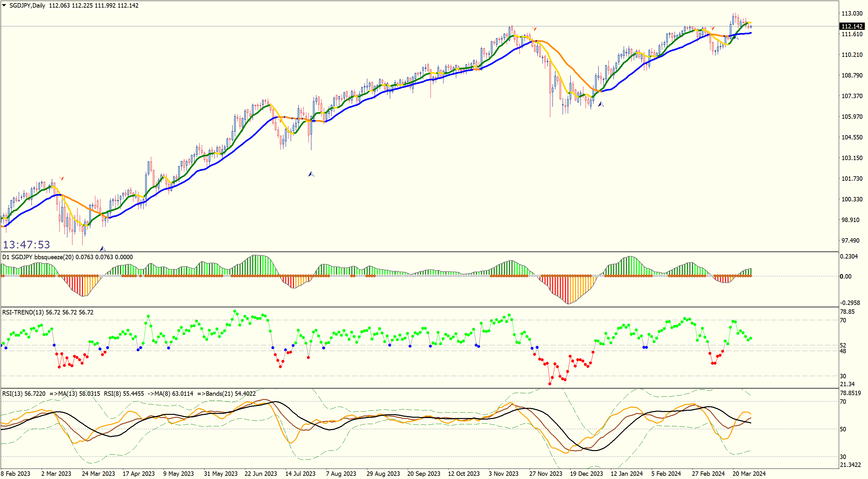This screenshot has width=868, height=479.
Task: Click the red sell arrow near 27 Feb 2024
Action: tap(712, 28)
